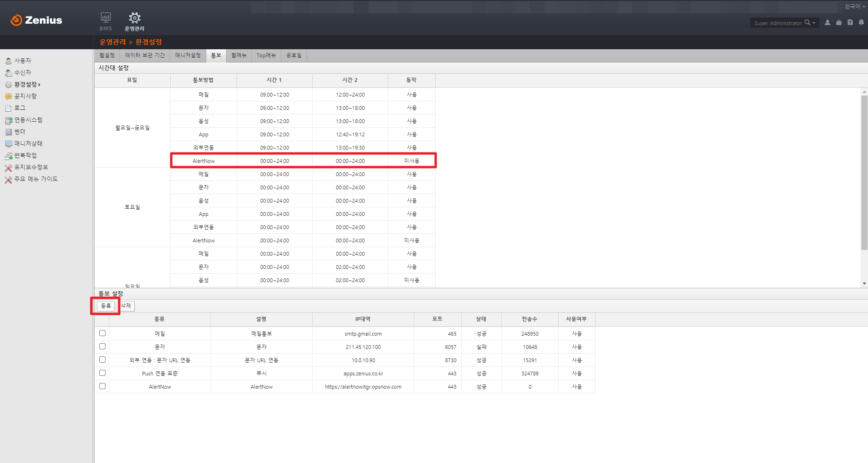
Task: Open 연동시스템 in the sidebar
Action: [28, 120]
